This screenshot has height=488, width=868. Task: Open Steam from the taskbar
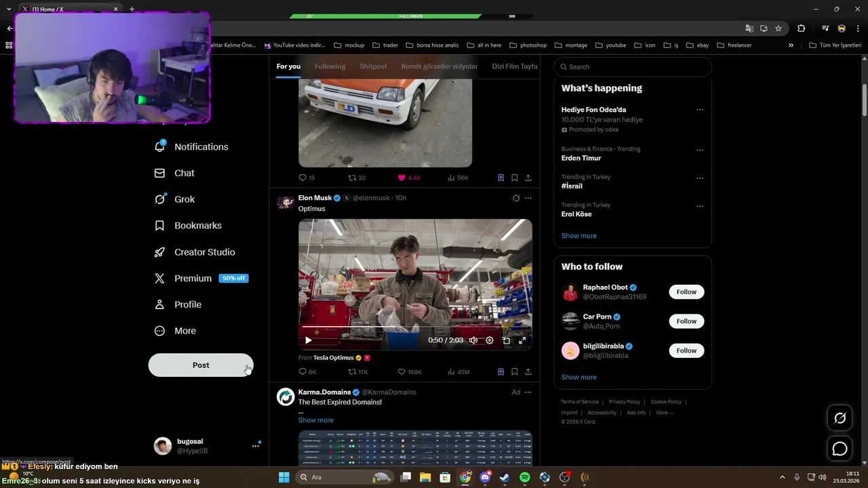(x=505, y=477)
